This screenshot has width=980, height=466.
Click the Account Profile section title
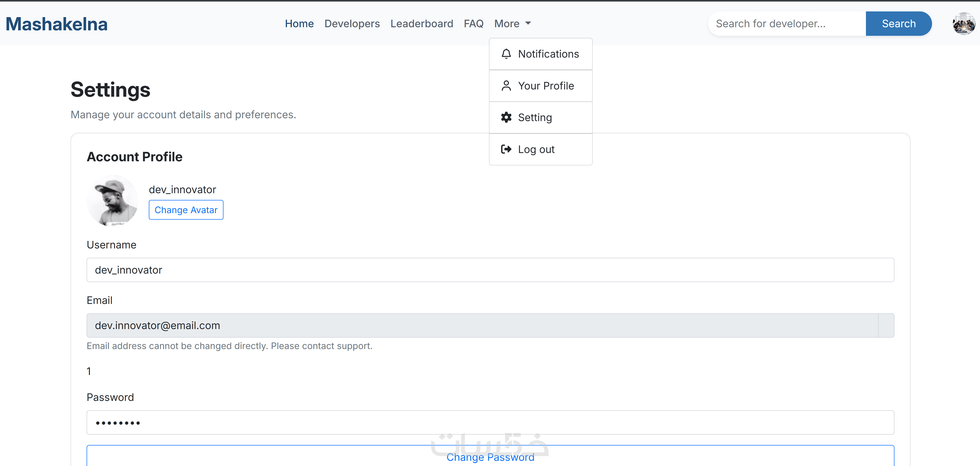(x=135, y=157)
